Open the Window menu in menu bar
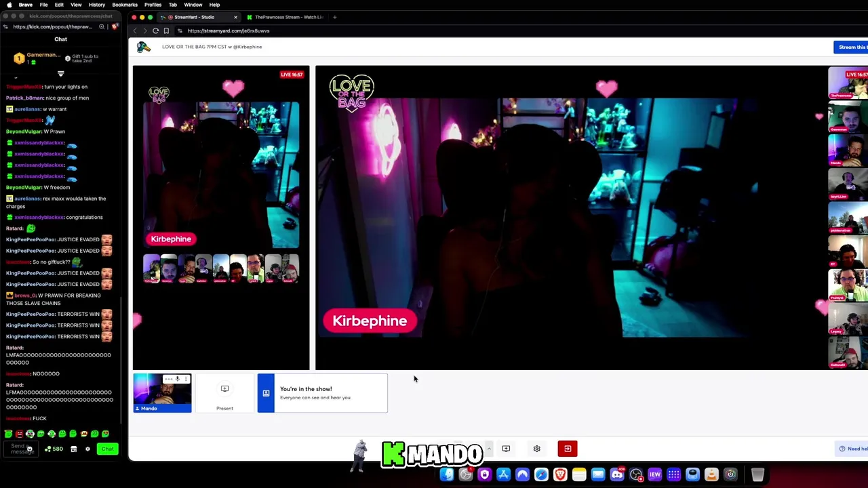Screen dimensions: 868x488 coord(193,5)
